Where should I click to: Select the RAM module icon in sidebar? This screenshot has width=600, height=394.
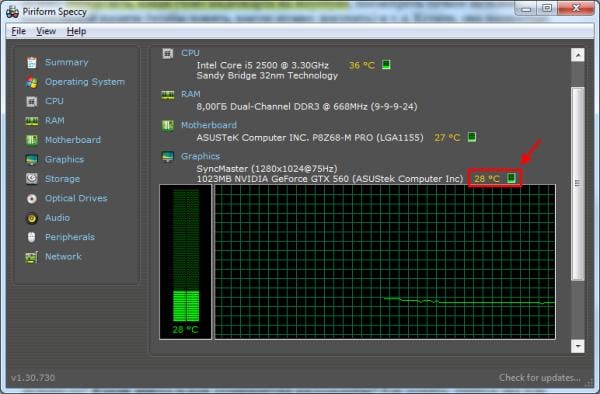(32, 121)
